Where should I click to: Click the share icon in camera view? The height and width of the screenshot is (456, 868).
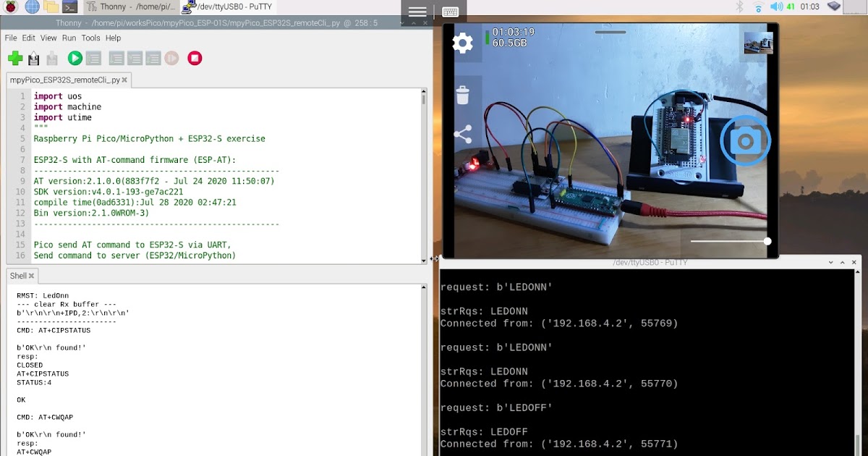pyautogui.click(x=462, y=135)
